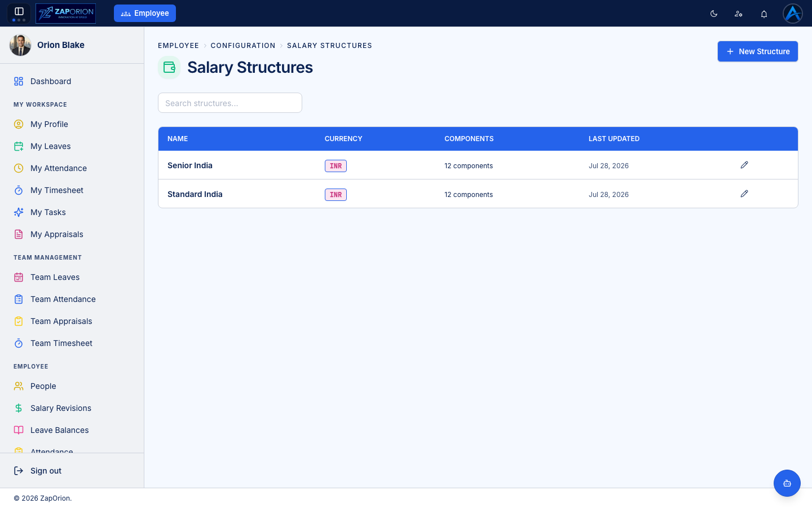Click the My Timesheet stopwatch icon
The height and width of the screenshot is (508, 812).
click(x=19, y=190)
